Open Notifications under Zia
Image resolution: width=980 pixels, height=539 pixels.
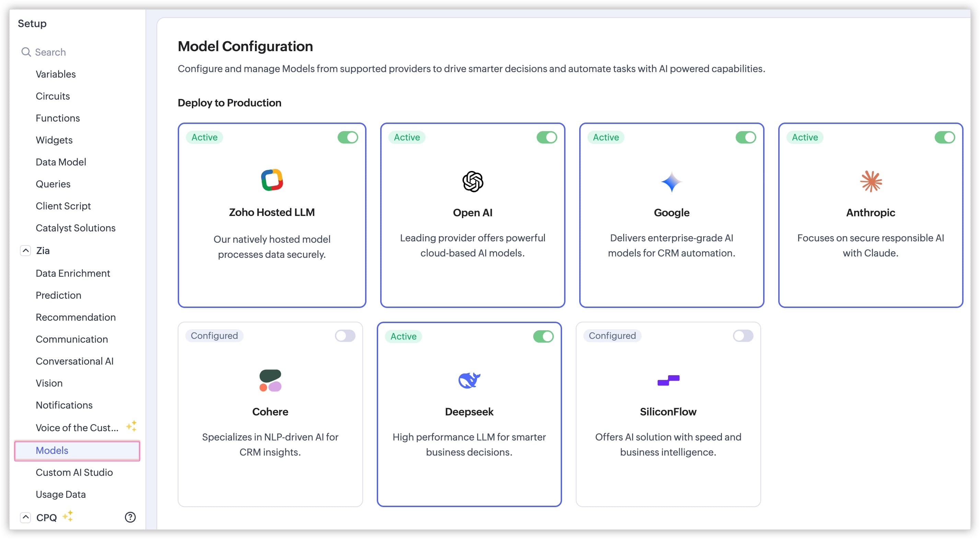64,405
